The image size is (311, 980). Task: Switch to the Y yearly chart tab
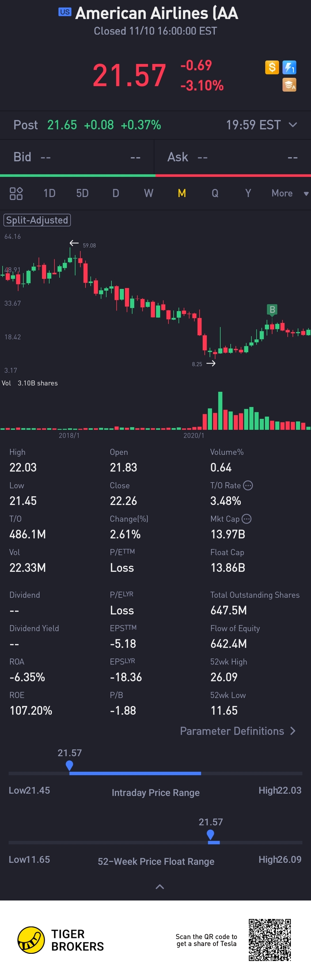point(248,193)
